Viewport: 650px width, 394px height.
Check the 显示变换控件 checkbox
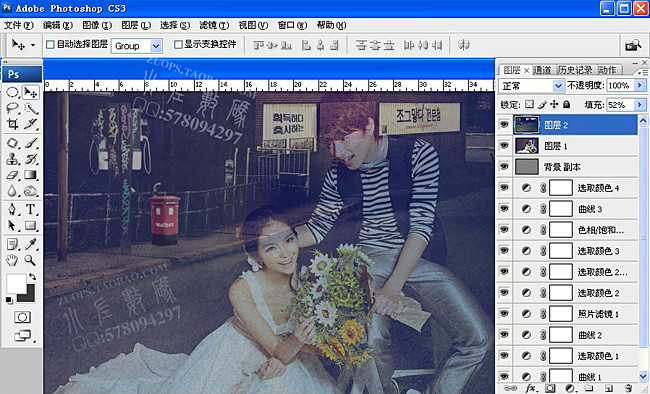coord(178,44)
